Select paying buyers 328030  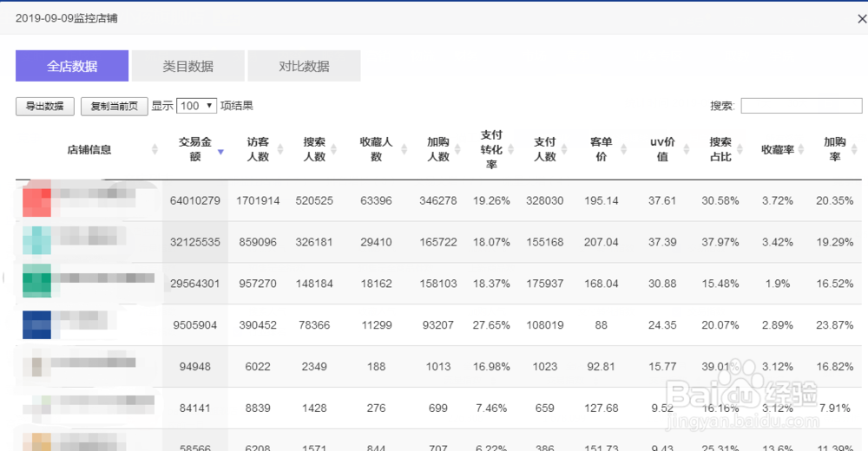click(545, 201)
